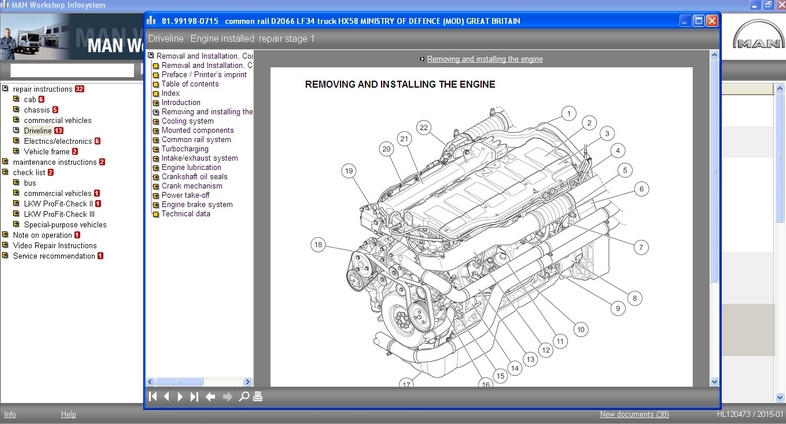Open search with magnifier icon
786x424 pixels.
pyautogui.click(x=244, y=396)
